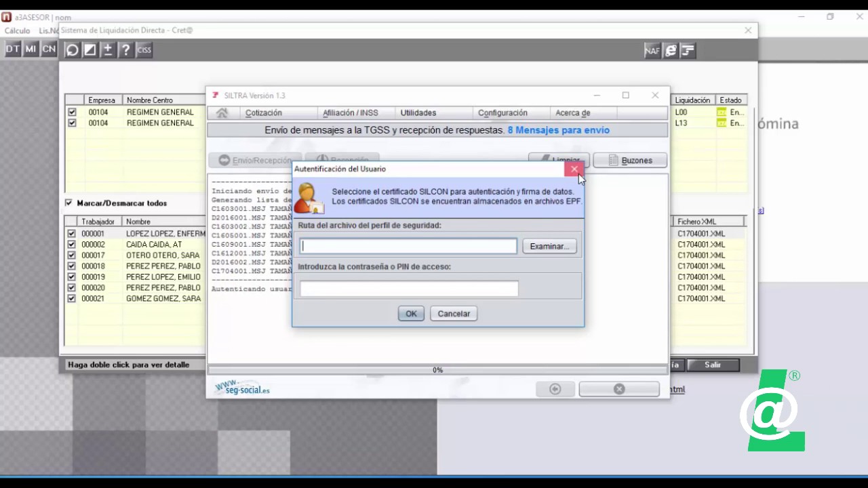Click the diagonal half-filled square icon
This screenshot has height=488, width=868.
(90, 49)
